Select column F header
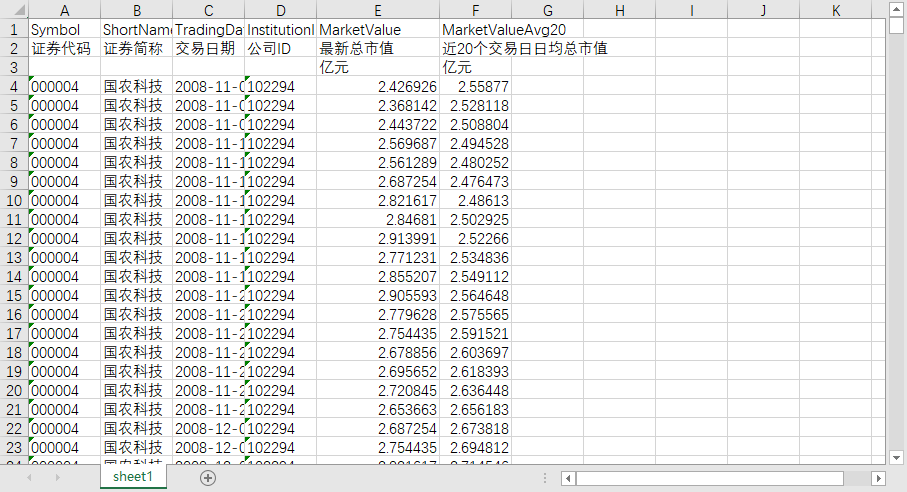Screen dimensions: 907x492 click(x=475, y=10)
